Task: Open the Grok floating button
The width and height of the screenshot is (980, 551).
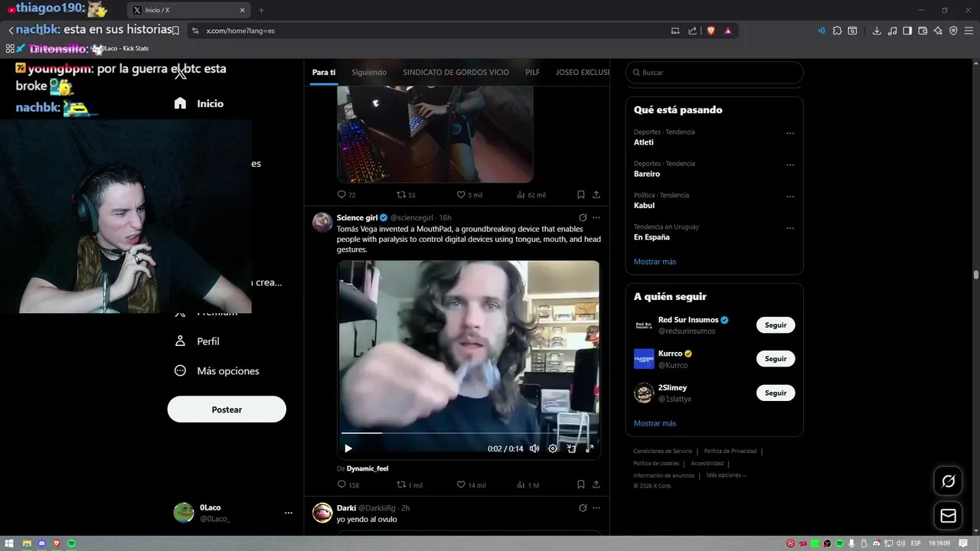Action: click(x=948, y=481)
